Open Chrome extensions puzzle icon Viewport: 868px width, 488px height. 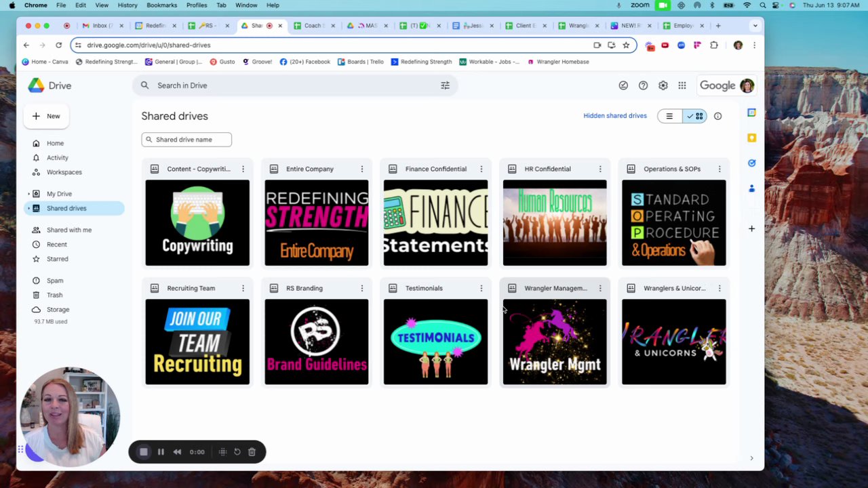click(x=713, y=45)
